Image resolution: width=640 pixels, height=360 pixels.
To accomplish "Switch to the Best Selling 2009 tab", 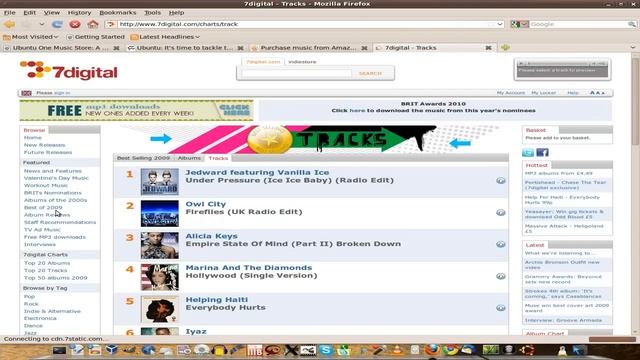I will [143, 158].
